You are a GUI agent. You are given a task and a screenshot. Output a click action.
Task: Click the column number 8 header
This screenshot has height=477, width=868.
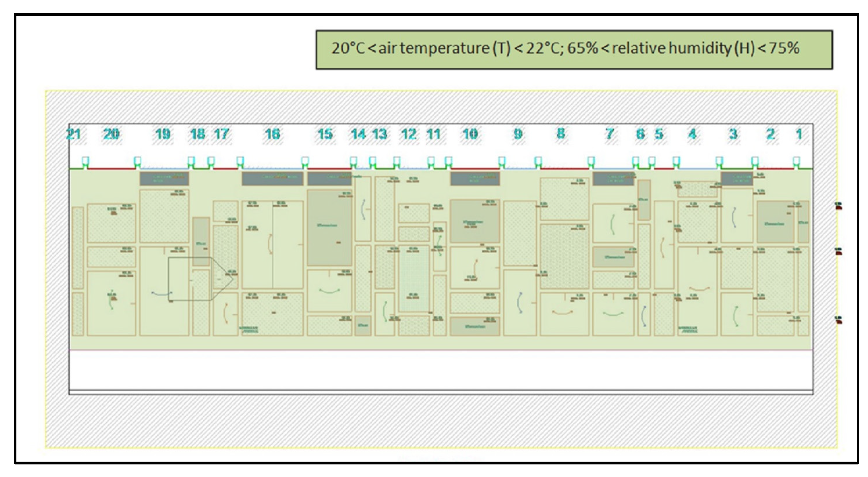click(561, 134)
